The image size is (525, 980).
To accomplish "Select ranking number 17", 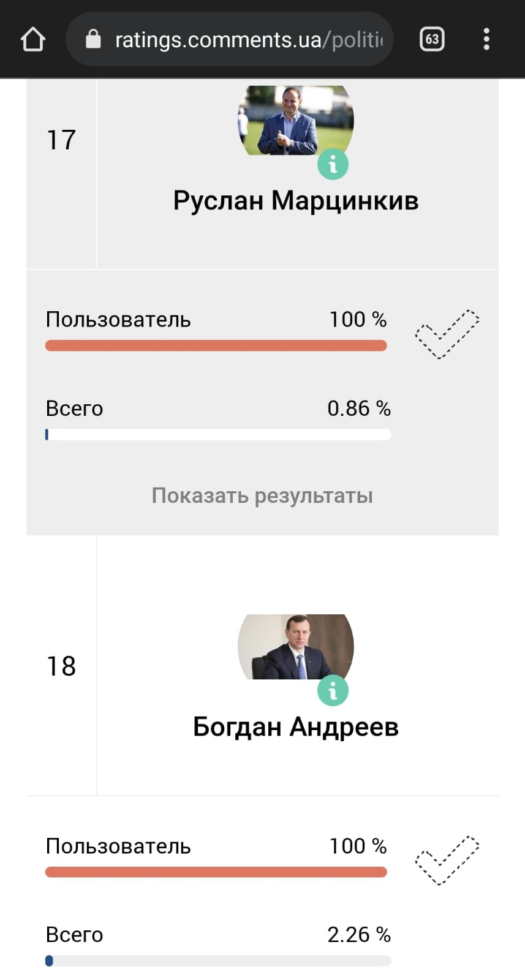I will pos(61,140).
